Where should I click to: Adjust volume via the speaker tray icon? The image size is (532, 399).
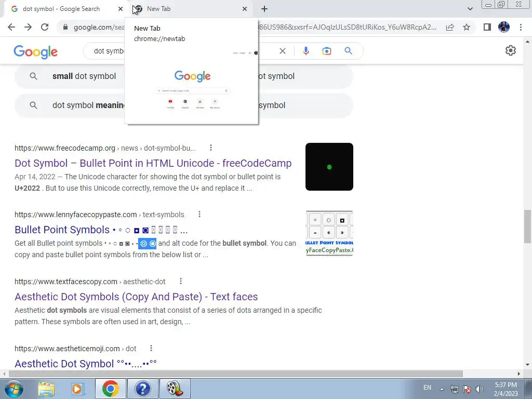pyautogui.click(x=480, y=389)
